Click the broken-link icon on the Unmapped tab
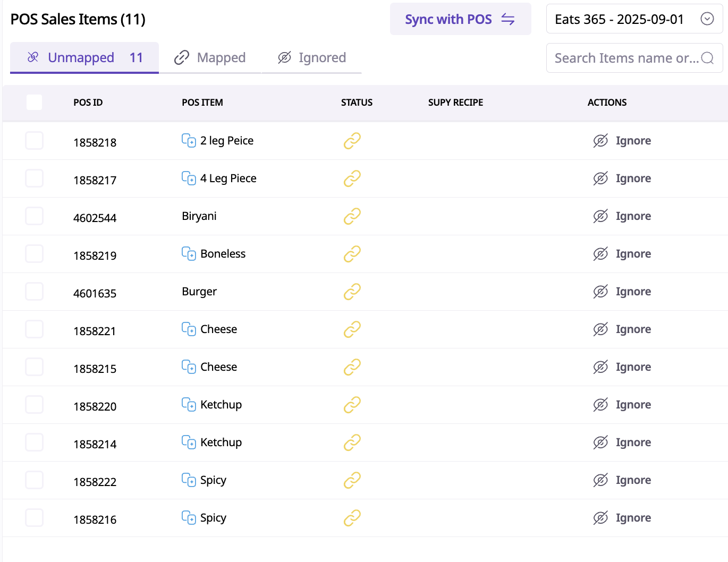The image size is (728, 562). (x=33, y=56)
